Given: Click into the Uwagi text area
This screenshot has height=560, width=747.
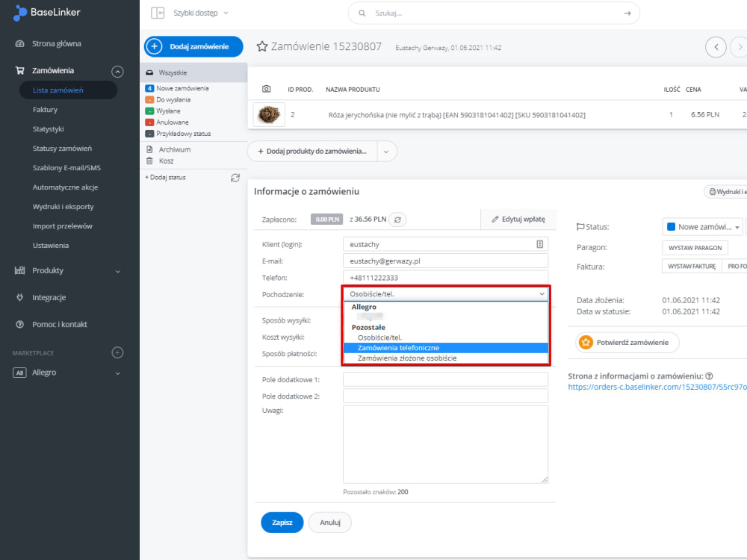Looking at the screenshot, I should [x=445, y=444].
